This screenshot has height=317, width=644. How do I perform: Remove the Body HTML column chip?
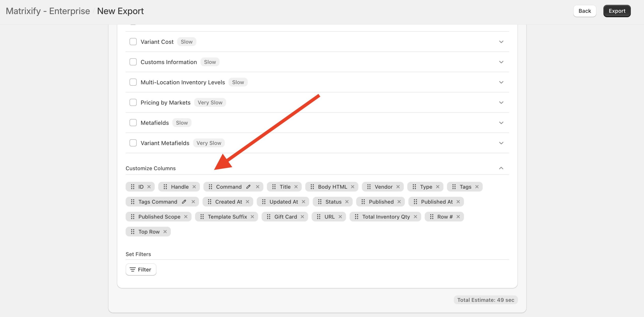353,187
